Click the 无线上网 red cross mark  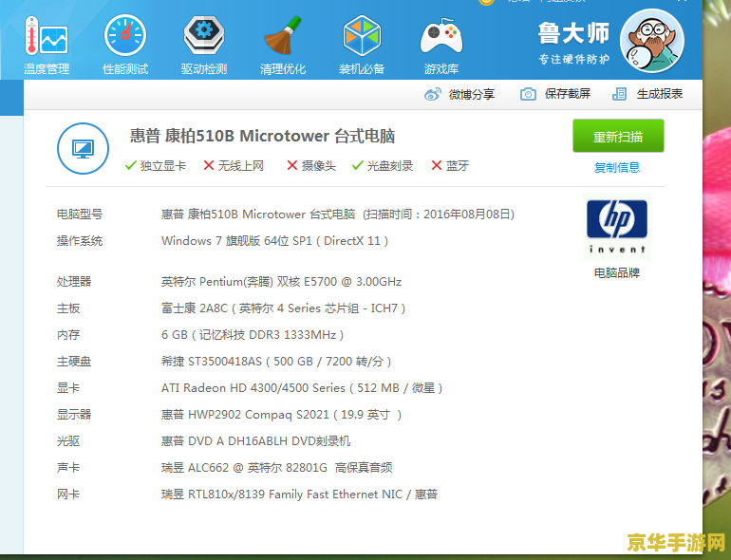pos(209,165)
